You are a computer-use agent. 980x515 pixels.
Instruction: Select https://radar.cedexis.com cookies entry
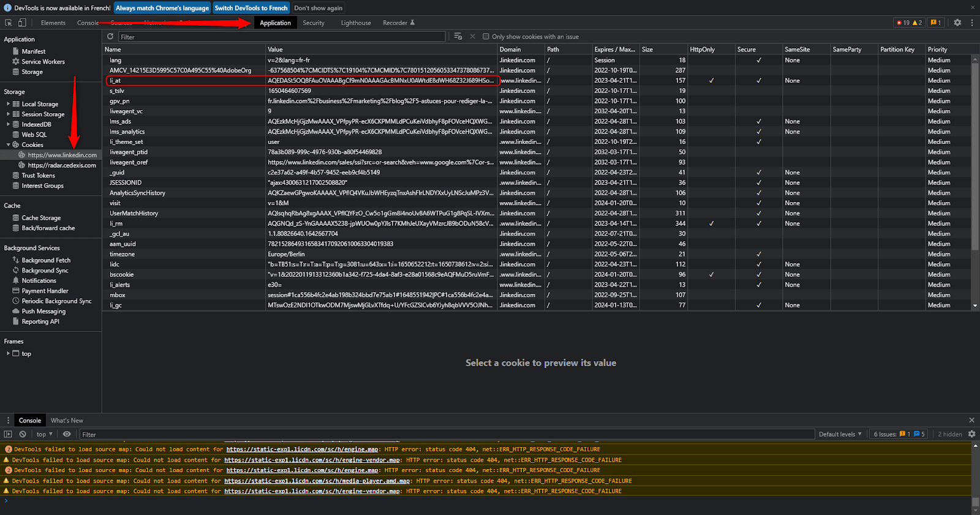pyautogui.click(x=62, y=165)
